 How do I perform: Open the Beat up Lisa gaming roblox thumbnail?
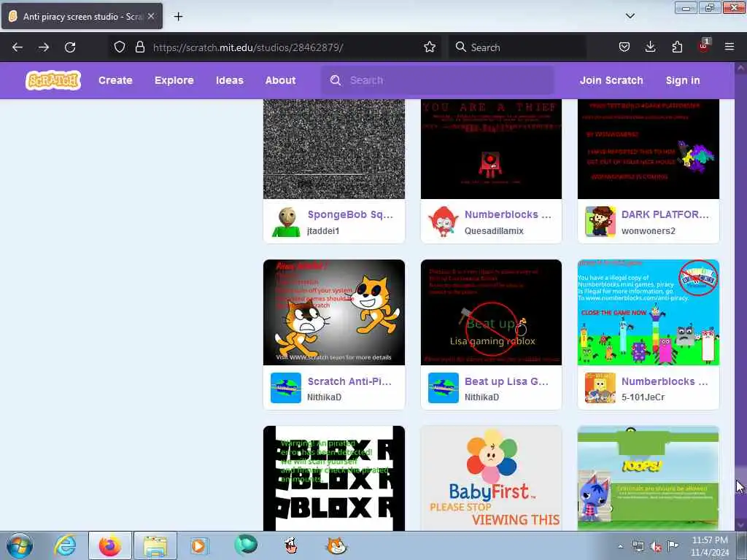(x=491, y=312)
